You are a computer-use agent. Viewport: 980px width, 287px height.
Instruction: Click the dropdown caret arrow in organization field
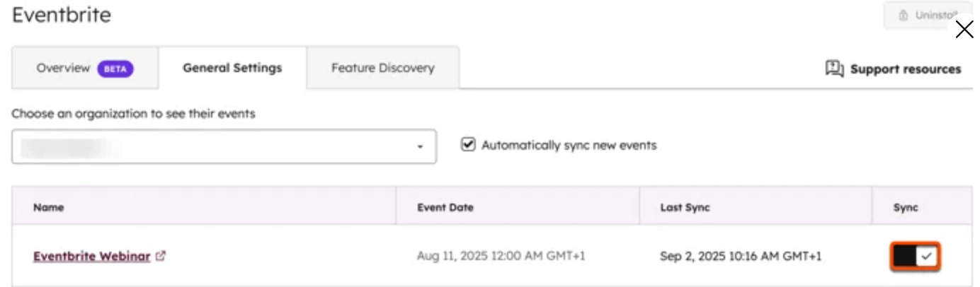click(x=420, y=147)
